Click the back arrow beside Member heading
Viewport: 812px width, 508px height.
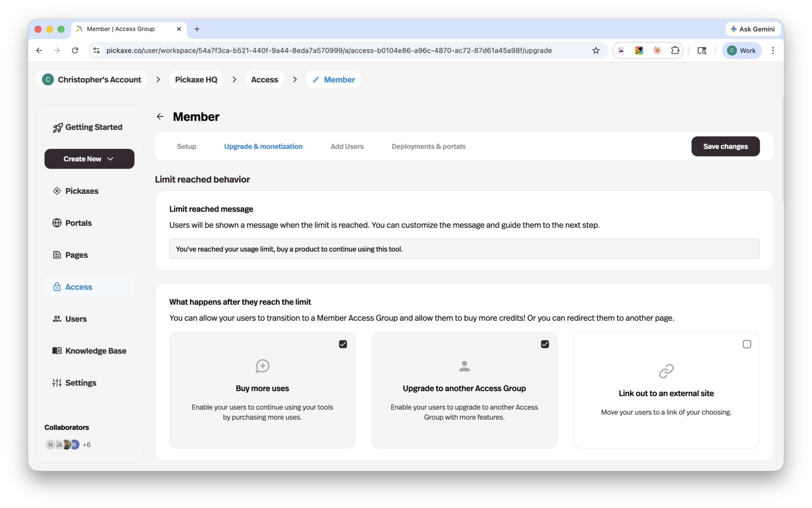click(x=160, y=116)
